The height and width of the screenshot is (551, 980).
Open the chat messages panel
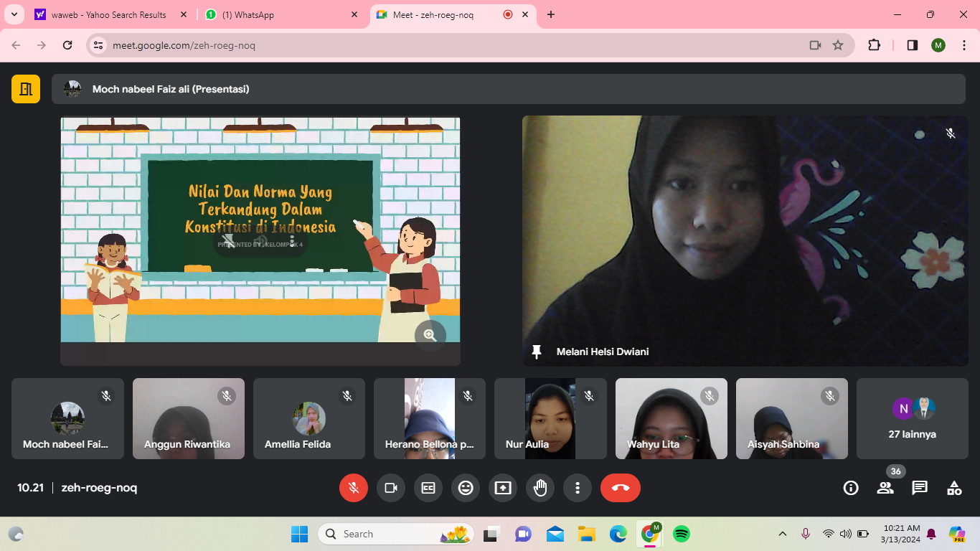point(920,488)
